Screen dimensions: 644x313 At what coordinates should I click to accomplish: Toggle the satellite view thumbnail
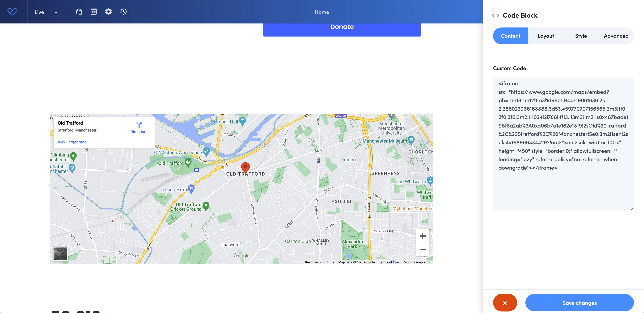(x=61, y=254)
